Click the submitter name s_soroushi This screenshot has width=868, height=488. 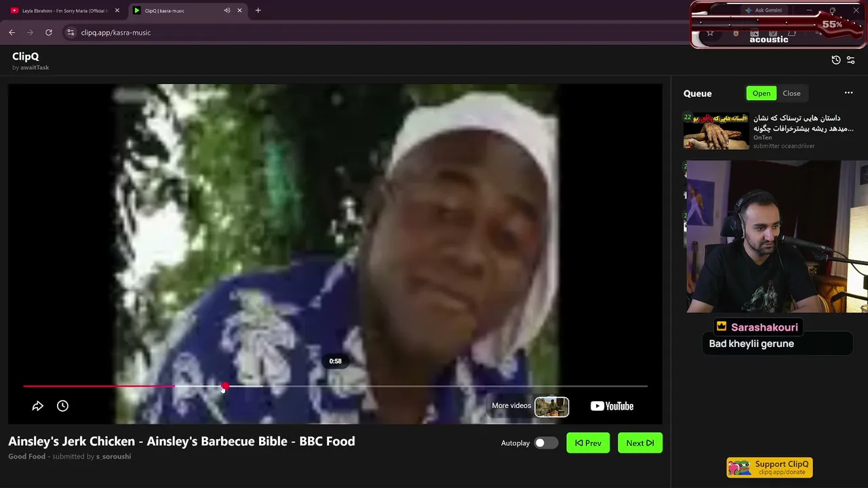(113, 456)
